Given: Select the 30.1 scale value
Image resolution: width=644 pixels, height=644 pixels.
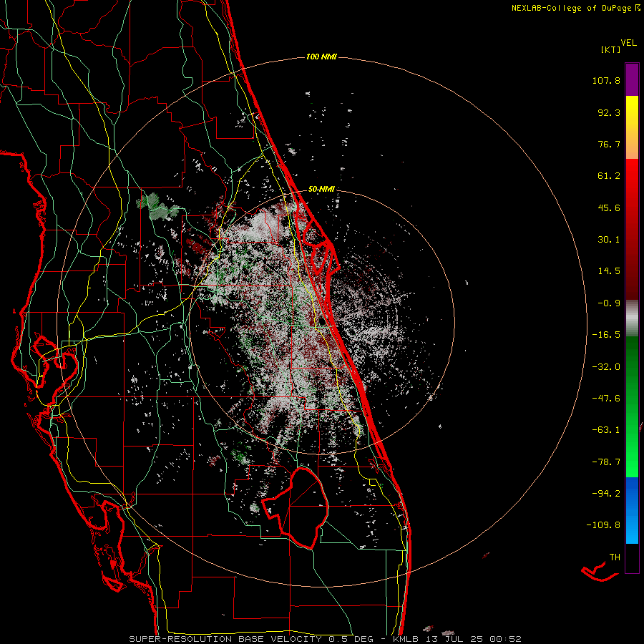Looking at the screenshot, I should (x=609, y=240).
